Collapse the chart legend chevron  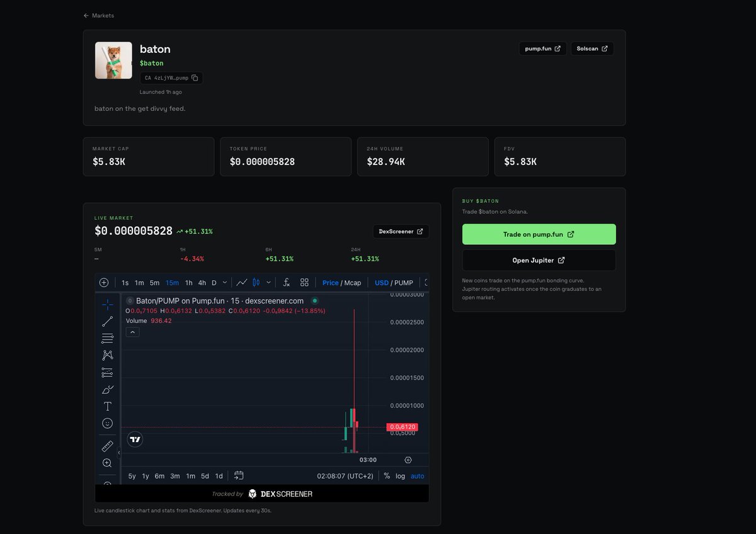[132, 332]
